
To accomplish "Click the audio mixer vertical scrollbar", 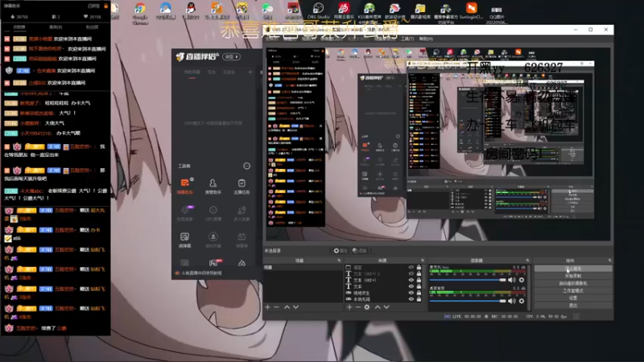I will pyautogui.click(x=529, y=287).
